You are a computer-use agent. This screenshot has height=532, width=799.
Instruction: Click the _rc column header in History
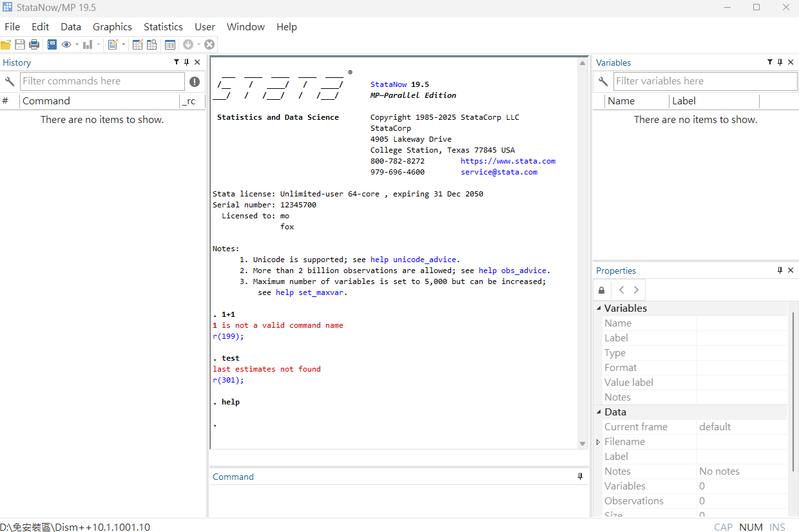coord(191,101)
